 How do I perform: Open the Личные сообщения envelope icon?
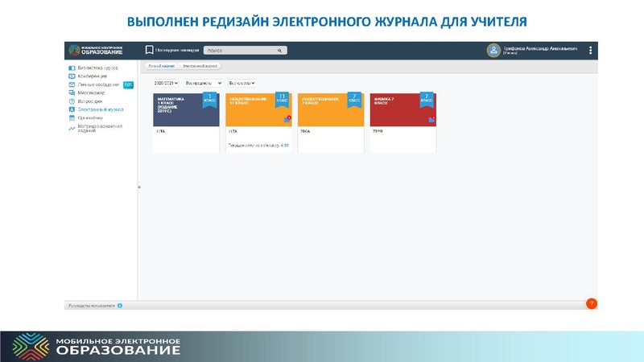point(72,84)
